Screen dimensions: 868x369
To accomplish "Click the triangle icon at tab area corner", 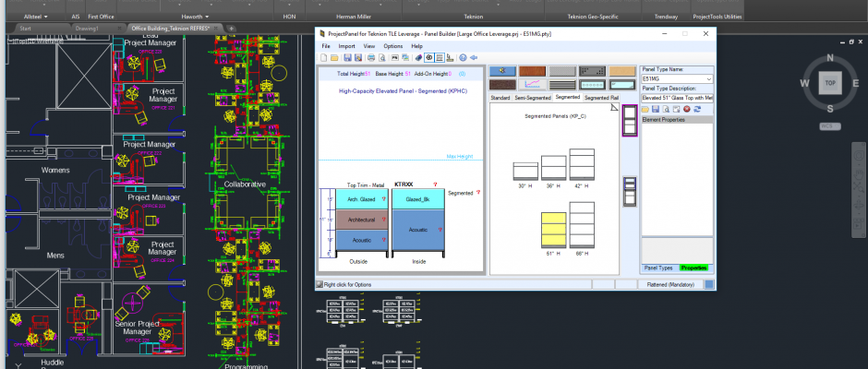I will [x=614, y=107].
